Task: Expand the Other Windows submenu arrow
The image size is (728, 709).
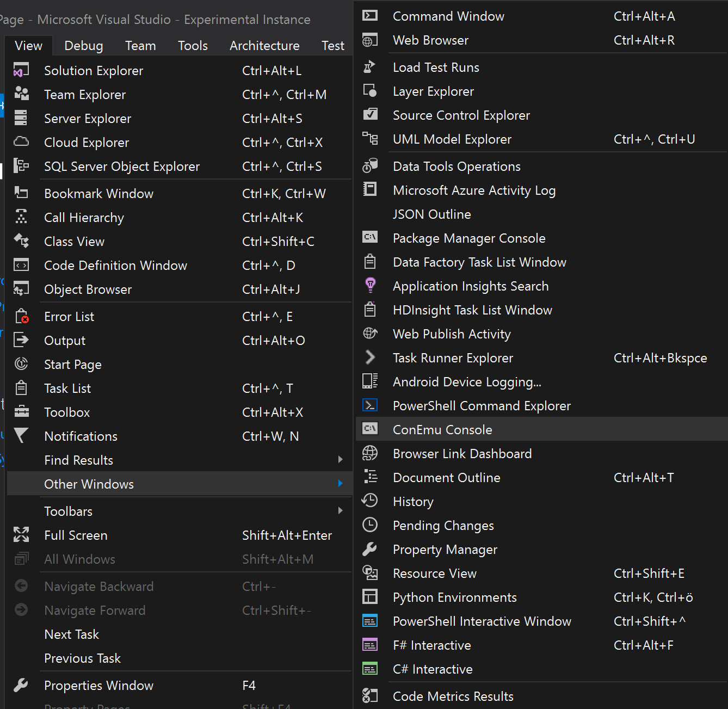Action: tap(340, 484)
